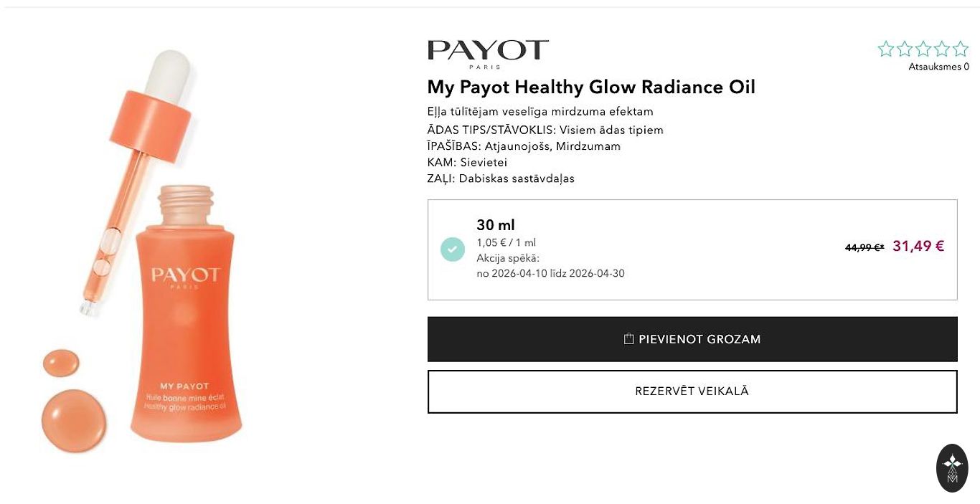This screenshot has height=504, width=980.
Task: Click the Akcija spēkā promotion dates text
Action: pyautogui.click(x=550, y=266)
